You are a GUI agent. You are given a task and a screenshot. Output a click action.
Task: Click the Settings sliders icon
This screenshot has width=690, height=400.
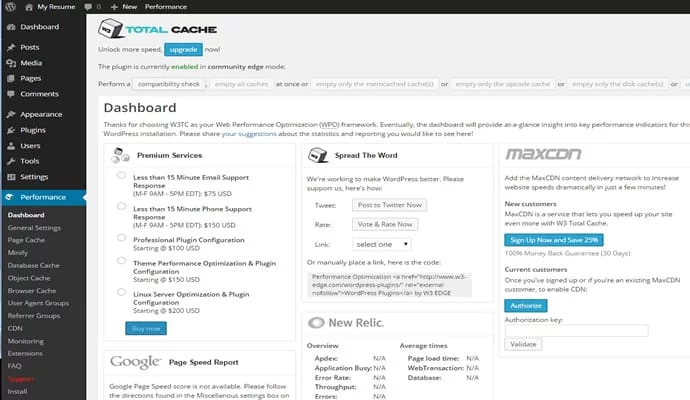pos(11,177)
